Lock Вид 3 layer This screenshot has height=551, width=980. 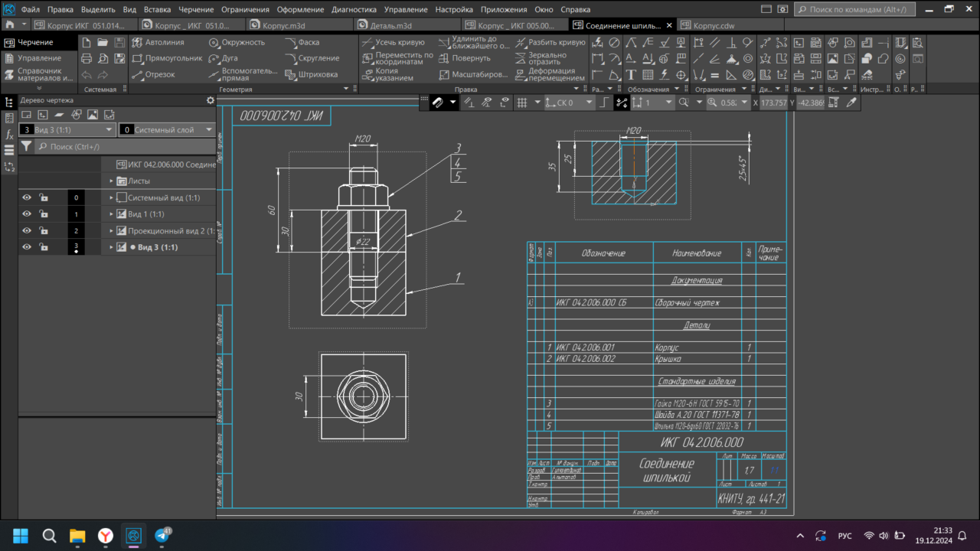point(44,247)
